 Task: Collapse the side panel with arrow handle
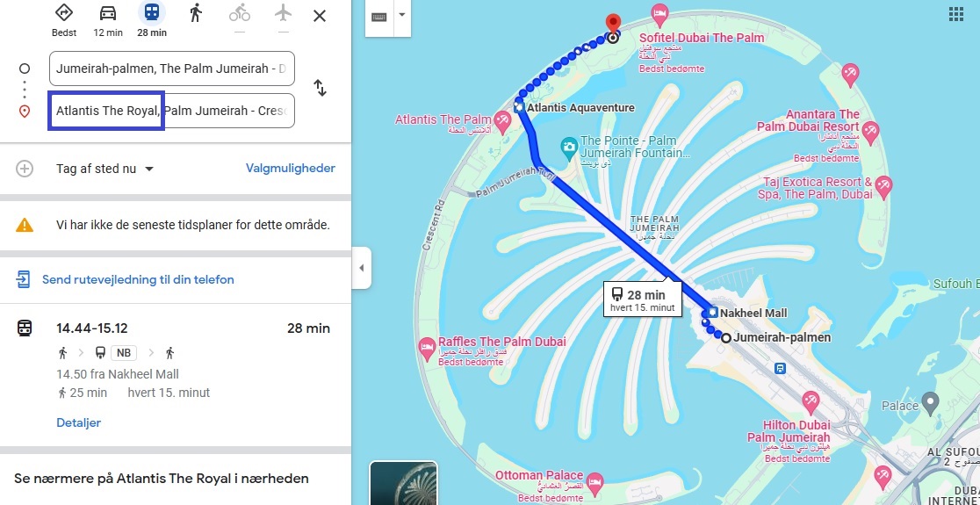pos(361,268)
